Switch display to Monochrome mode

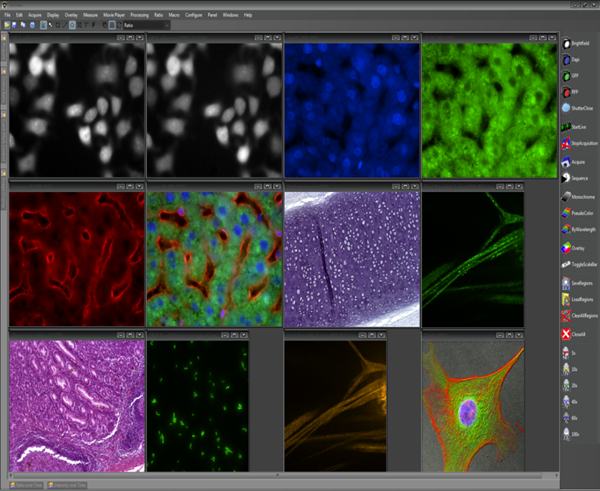[566, 196]
